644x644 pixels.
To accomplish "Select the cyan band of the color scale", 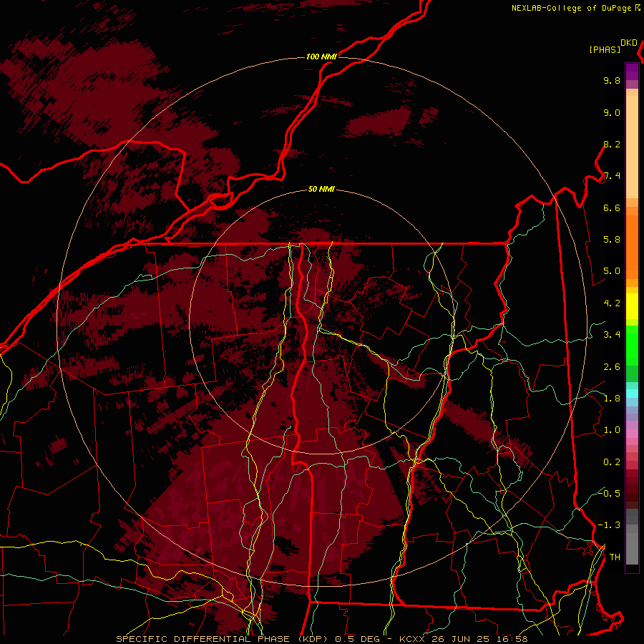I will pyautogui.click(x=632, y=393).
